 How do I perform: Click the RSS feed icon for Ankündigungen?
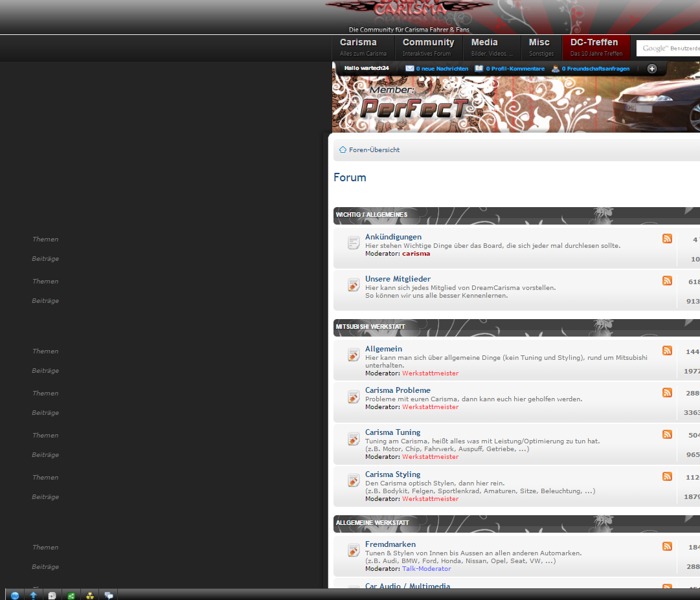(667, 239)
